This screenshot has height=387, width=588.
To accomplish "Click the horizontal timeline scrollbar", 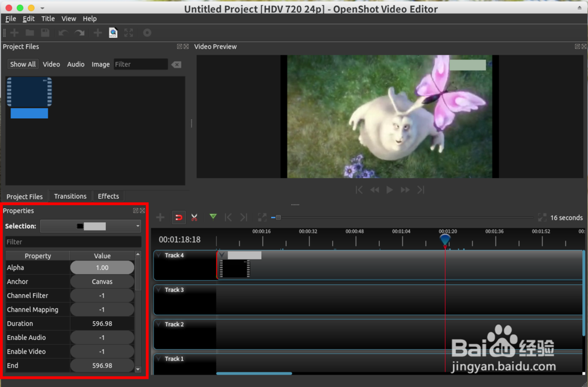I will pos(254,373).
